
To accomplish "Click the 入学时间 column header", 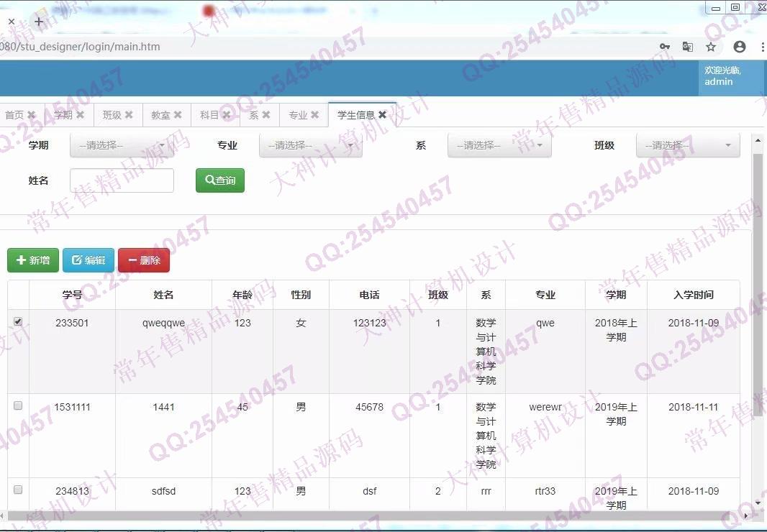I will [x=694, y=295].
